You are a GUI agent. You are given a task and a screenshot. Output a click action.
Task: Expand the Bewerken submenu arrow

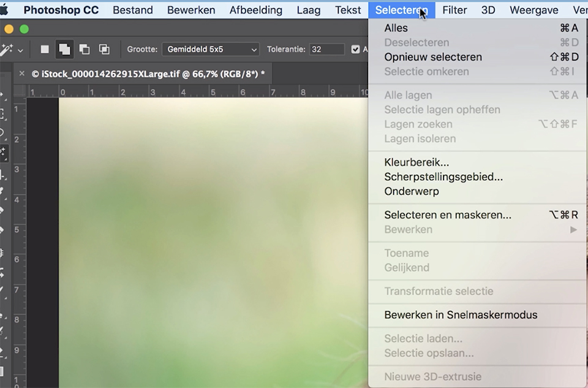coord(573,229)
